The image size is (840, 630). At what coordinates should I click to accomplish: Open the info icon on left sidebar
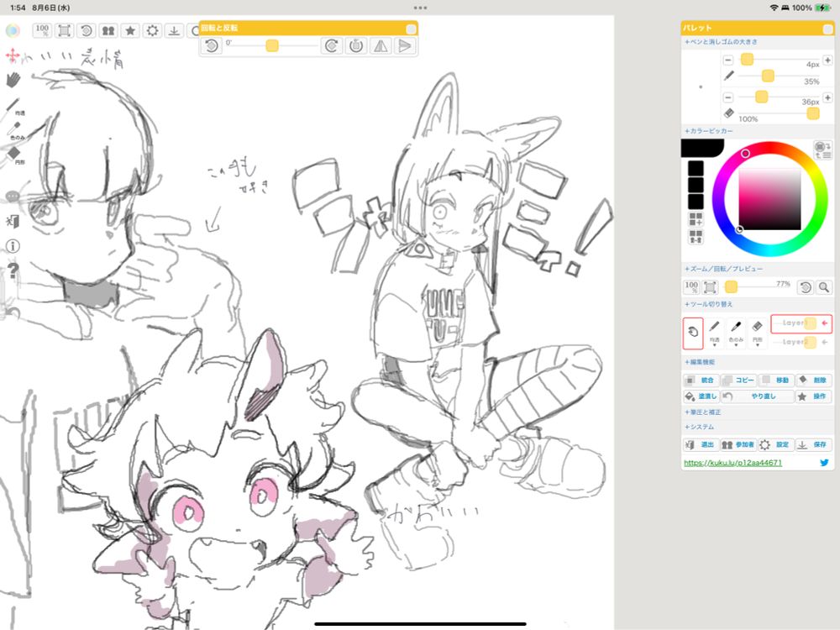tap(13, 246)
